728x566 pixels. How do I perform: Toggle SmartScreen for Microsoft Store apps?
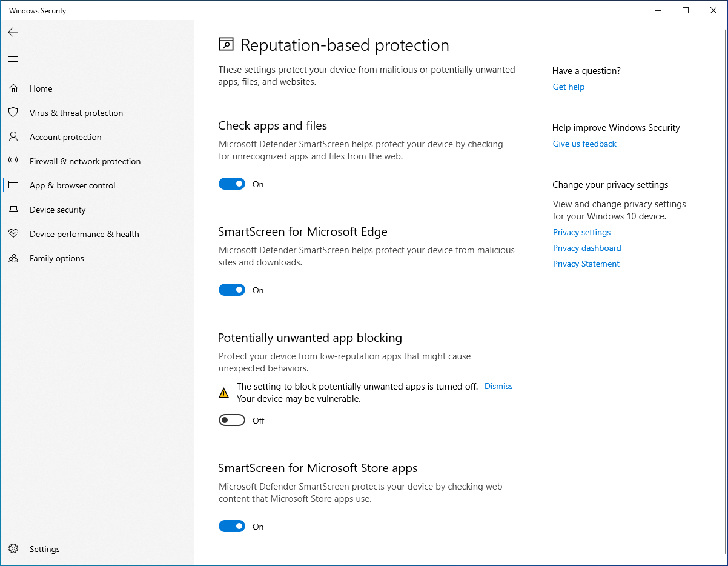click(232, 527)
